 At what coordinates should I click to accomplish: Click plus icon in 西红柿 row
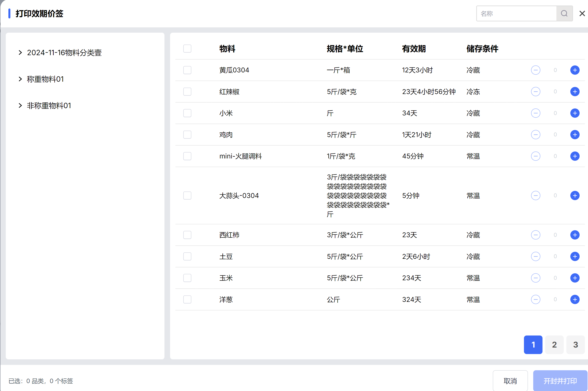pos(575,235)
